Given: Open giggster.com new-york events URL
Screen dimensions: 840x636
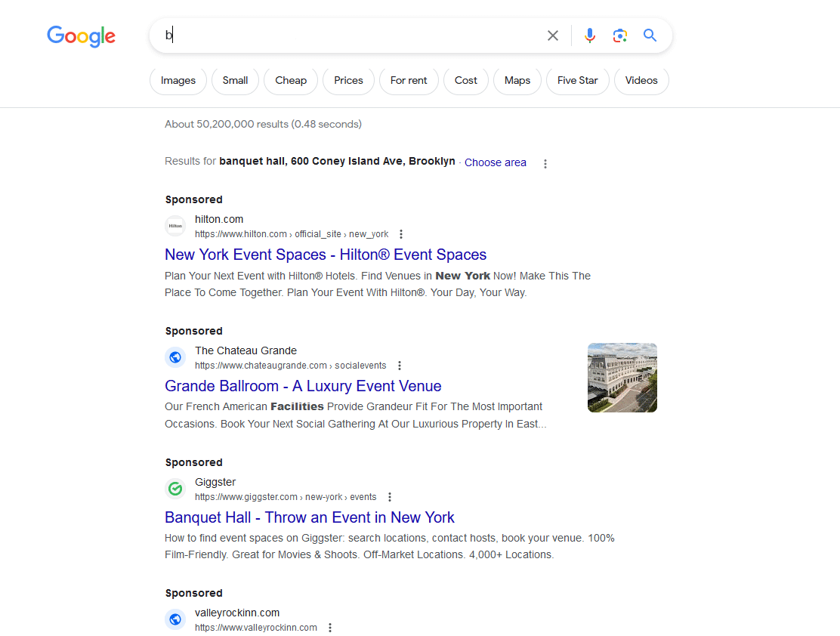Looking at the screenshot, I should coord(286,497).
